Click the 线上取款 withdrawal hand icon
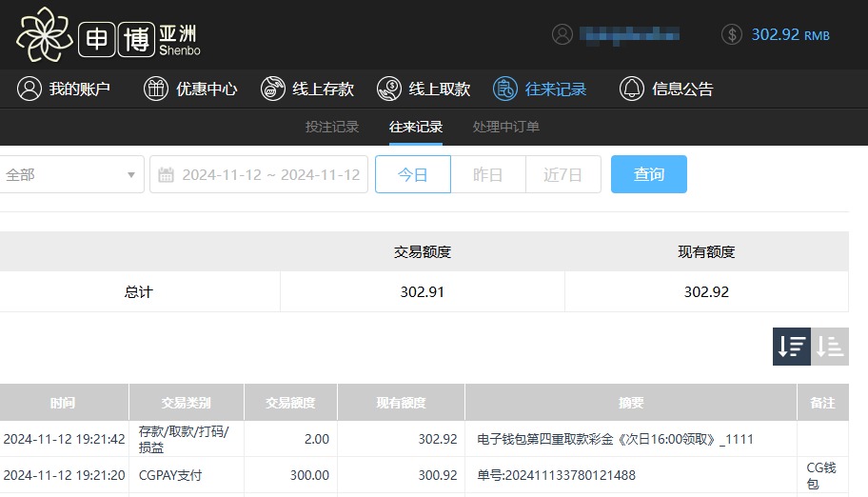The width and height of the screenshot is (868, 497). pos(389,89)
